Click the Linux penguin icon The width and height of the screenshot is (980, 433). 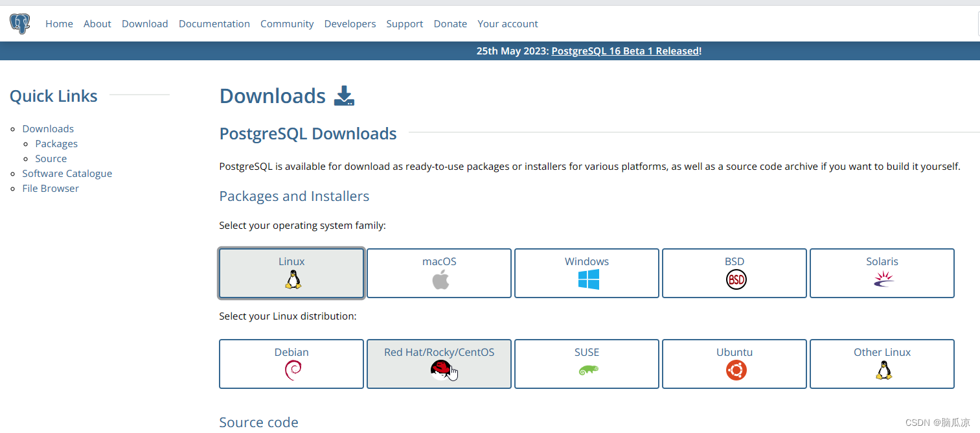[x=293, y=280]
